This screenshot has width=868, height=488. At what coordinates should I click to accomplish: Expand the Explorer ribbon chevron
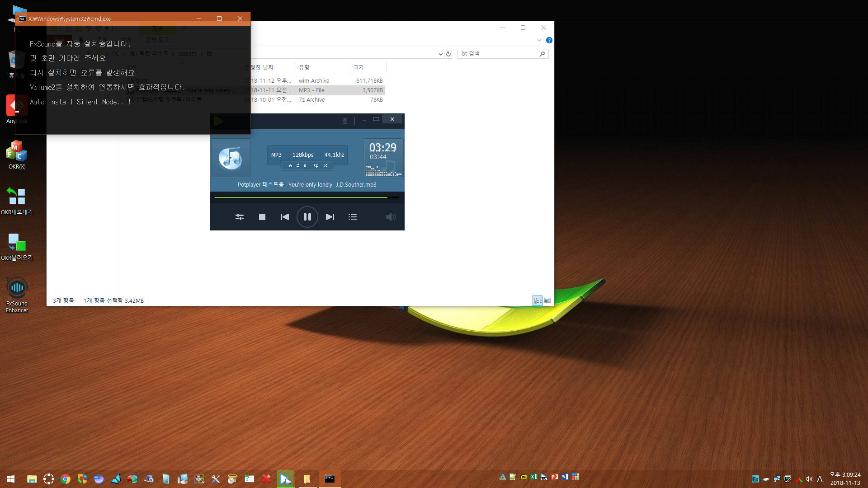[x=539, y=40]
